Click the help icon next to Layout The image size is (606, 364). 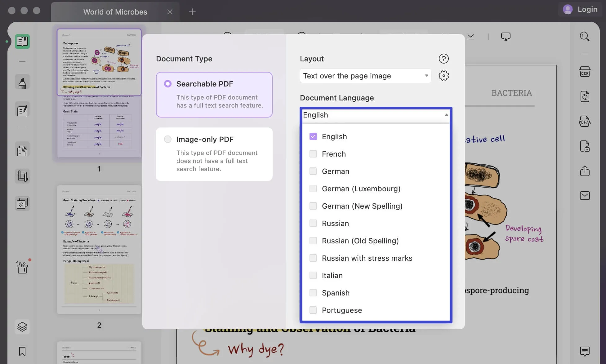(x=443, y=58)
